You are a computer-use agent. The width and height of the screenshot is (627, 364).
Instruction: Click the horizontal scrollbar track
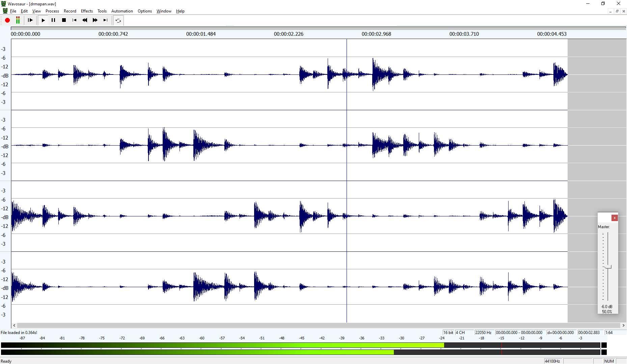coord(319,325)
